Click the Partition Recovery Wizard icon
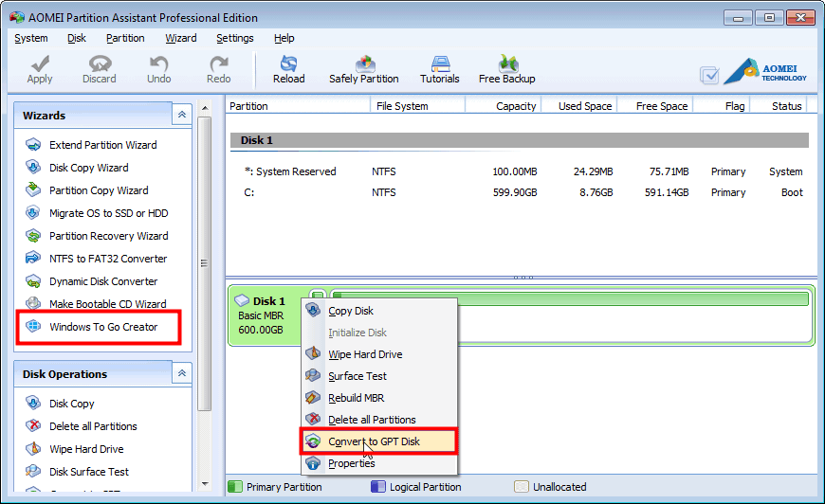825x504 pixels. [33, 236]
